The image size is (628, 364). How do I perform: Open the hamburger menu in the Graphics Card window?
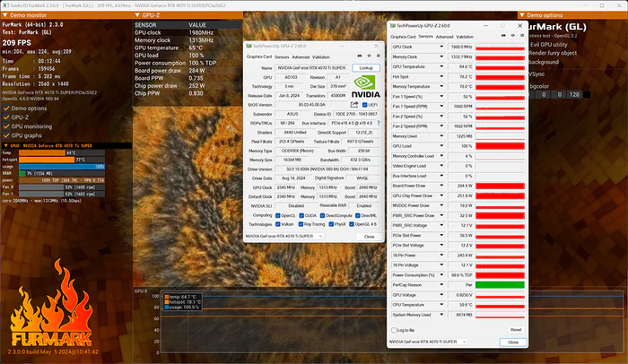[x=378, y=56]
